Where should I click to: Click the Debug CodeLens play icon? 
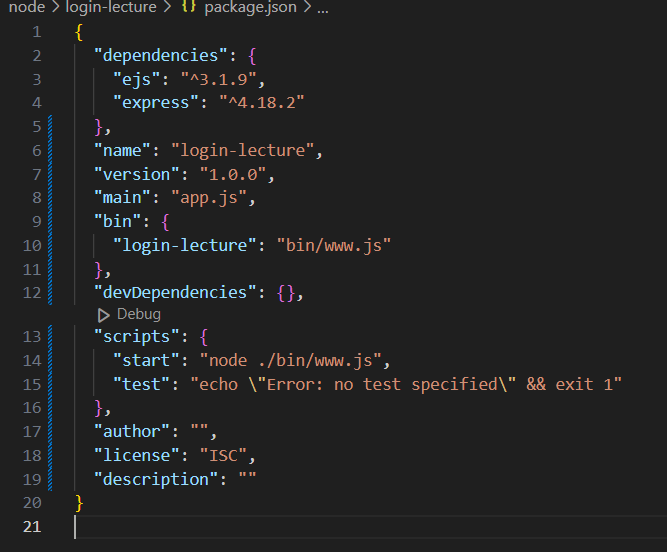click(103, 315)
